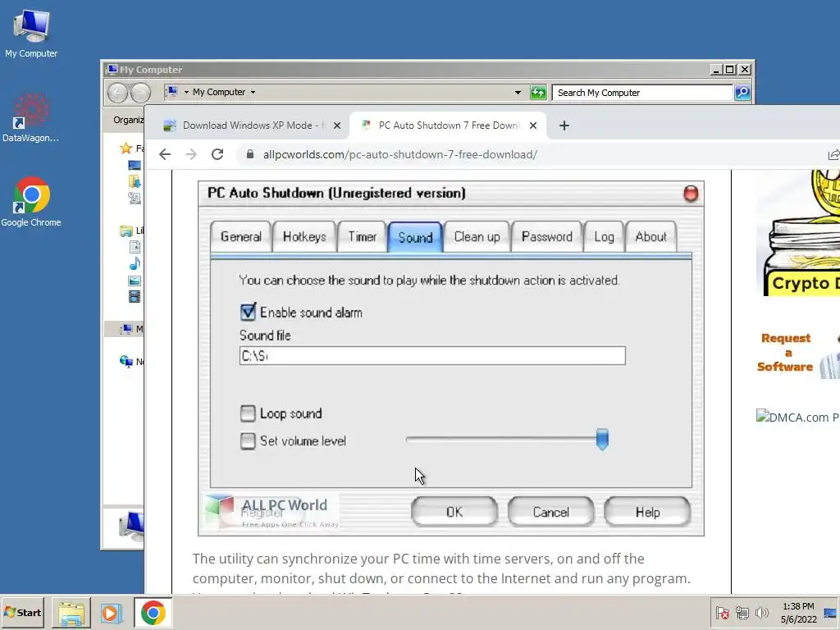Screen dimensions: 840x630
Task: Launch media player from taskbar
Action: (111, 613)
